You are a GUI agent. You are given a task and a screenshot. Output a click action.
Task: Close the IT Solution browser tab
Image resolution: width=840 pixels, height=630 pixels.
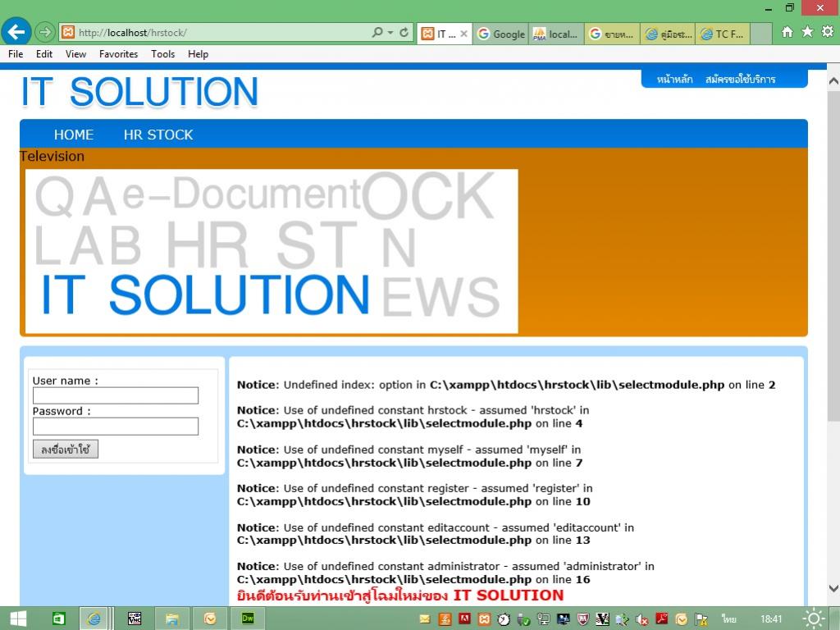[464, 34]
